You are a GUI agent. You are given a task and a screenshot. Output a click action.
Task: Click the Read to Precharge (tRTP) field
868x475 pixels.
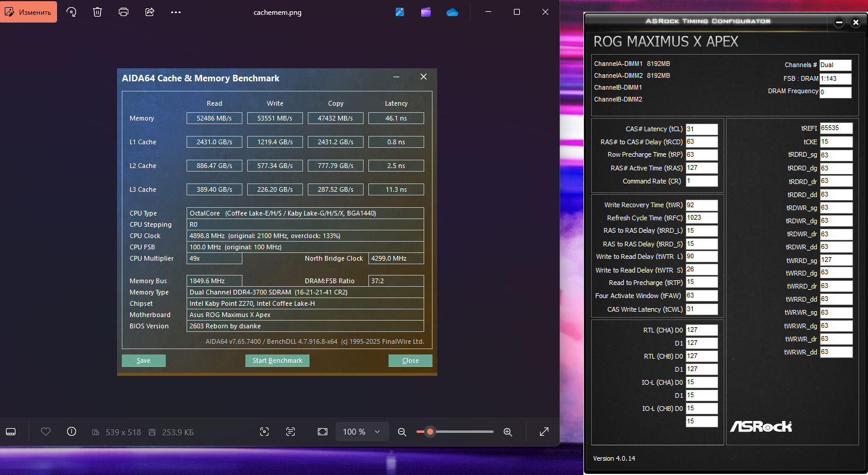click(x=702, y=283)
